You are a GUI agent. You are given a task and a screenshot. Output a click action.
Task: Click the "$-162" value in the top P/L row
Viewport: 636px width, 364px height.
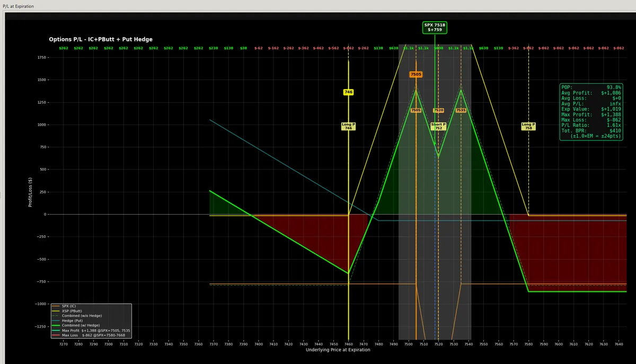coord(273,48)
